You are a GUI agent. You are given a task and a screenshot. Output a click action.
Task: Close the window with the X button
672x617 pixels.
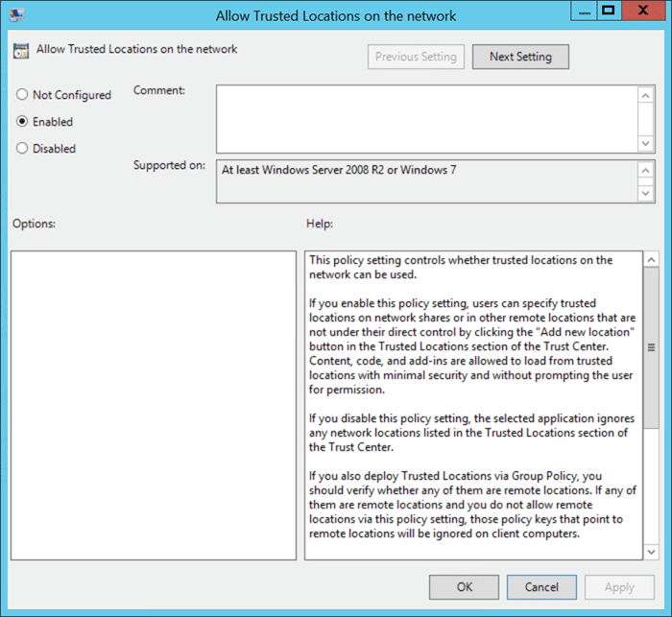[x=643, y=11]
